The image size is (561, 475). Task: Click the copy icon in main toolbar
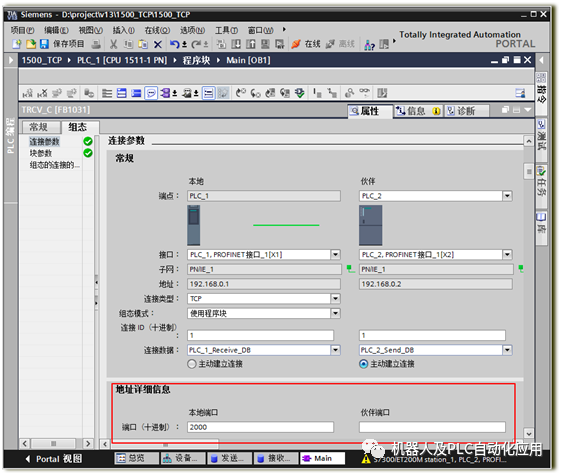128,44
